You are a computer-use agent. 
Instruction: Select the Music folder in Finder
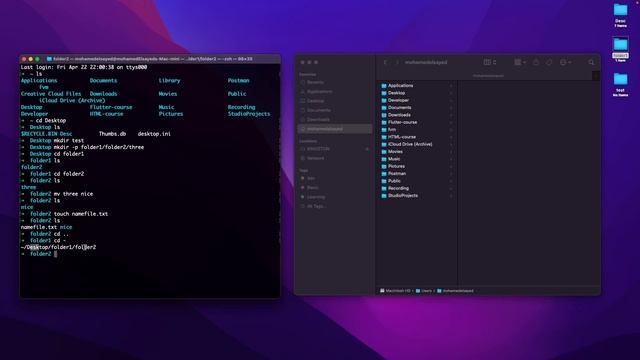[x=416, y=159]
